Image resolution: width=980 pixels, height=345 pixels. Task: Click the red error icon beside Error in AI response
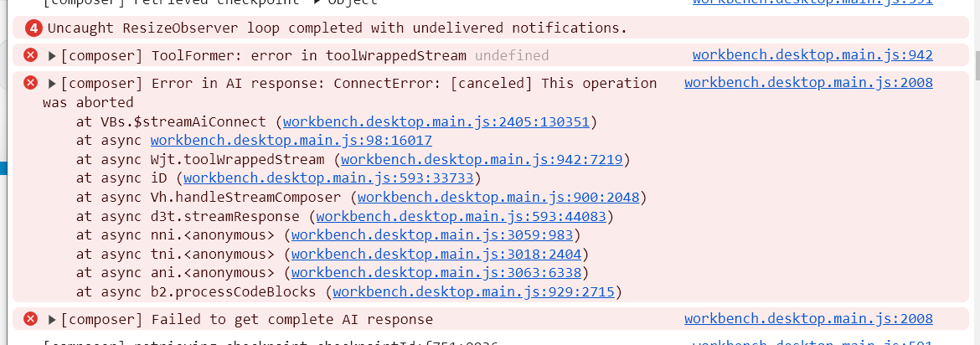pyautogui.click(x=31, y=83)
